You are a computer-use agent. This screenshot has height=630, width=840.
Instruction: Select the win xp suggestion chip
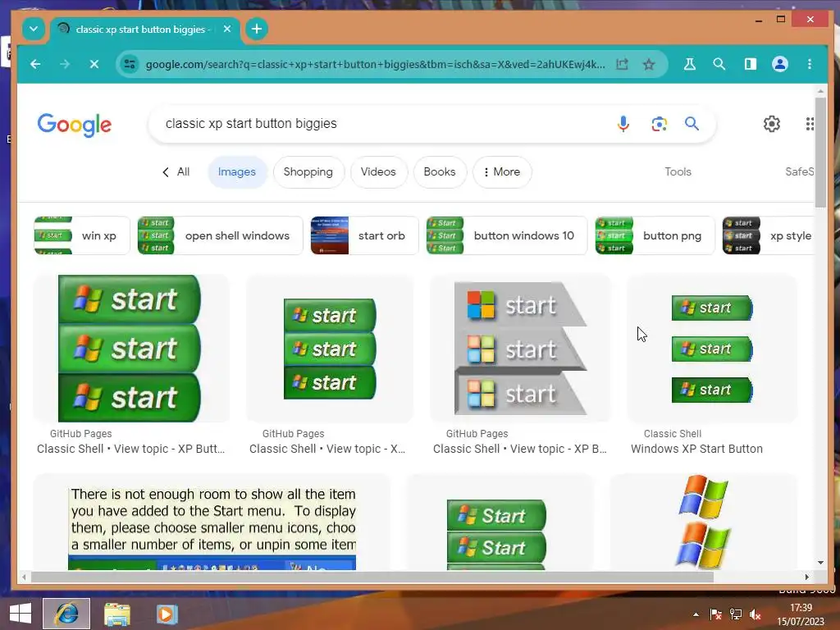[x=82, y=235]
